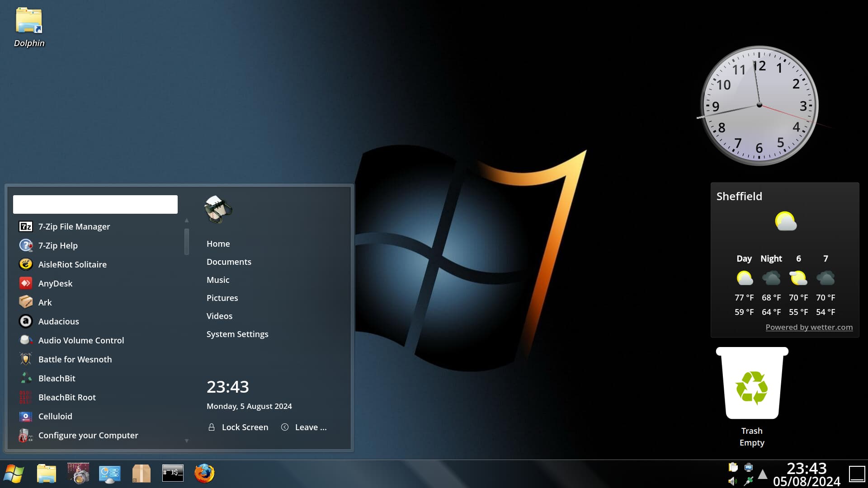Launch Battle for Wesnoth
Viewport: 868px width, 488px height.
pyautogui.click(x=98, y=359)
